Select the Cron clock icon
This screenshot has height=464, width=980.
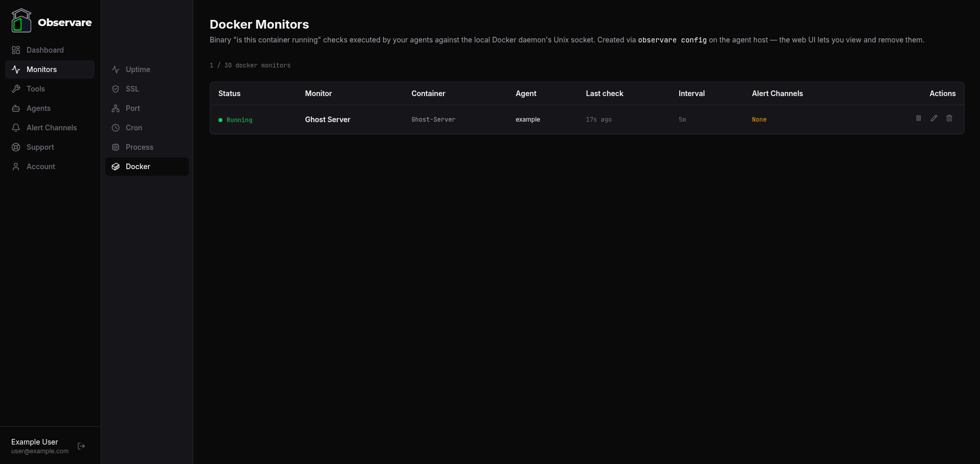click(x=116, y=128)
